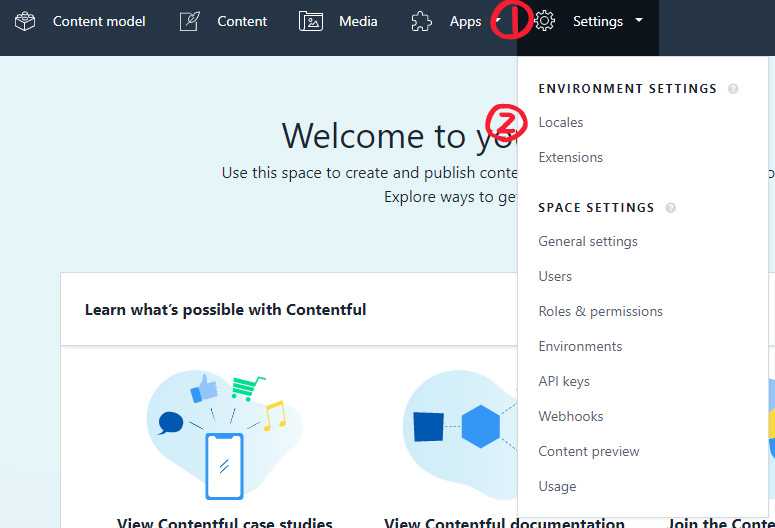775x528 pixels.
Task: View Usage in space settings
Action: [x=557, y=486]
